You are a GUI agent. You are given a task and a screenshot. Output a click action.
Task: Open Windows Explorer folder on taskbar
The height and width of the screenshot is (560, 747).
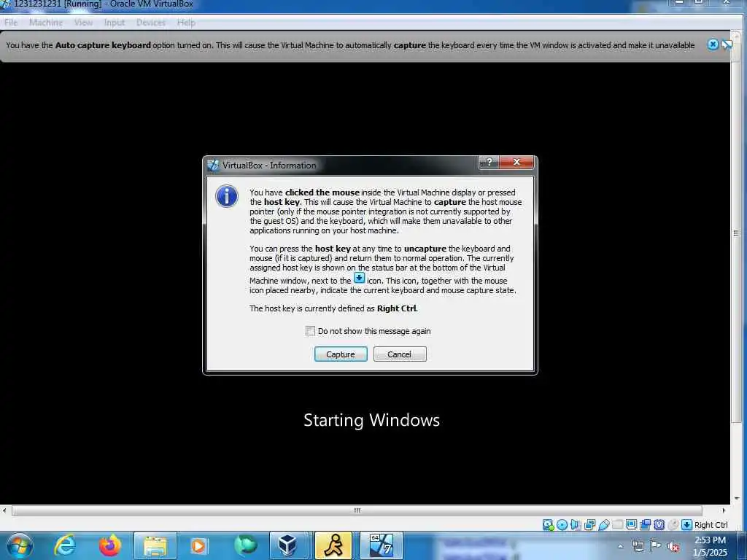pos(155,545)
